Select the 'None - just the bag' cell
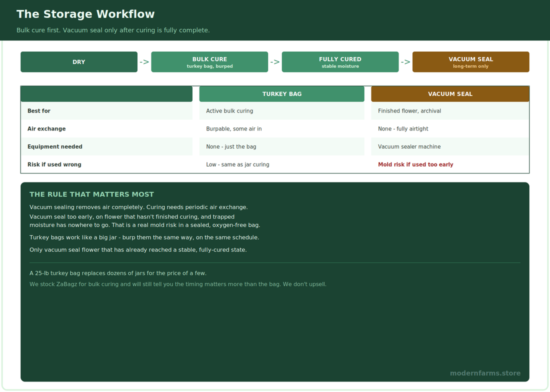Screen dimensions: 550x392 coord(281,146)
